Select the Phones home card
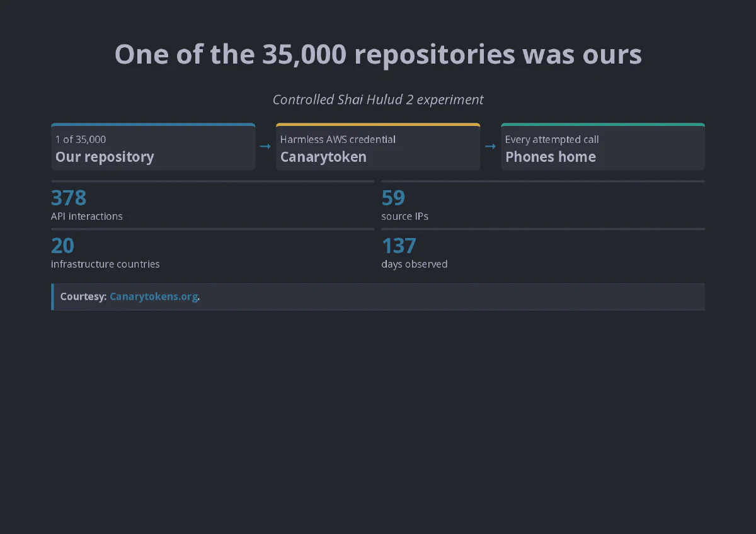The width and height of the screenshot is (756, 534). pos(603,147)
